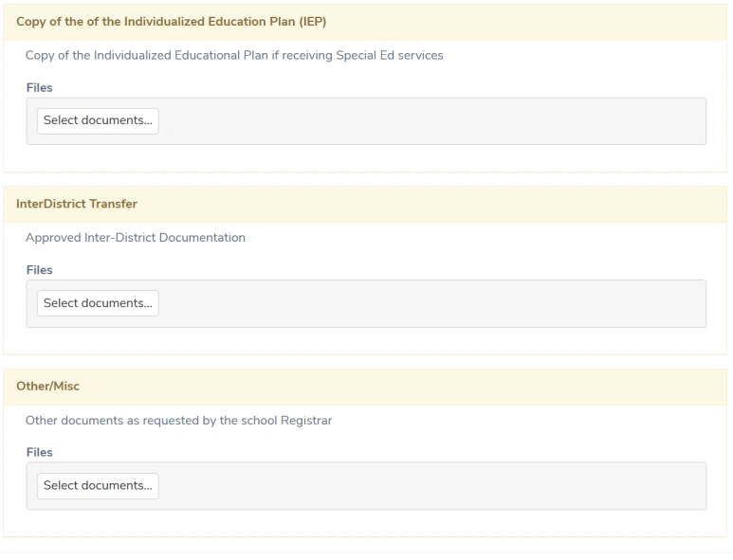This screenshot has width=733, height=560.
Task: Click empty right side of InterDistrict Transfer header
Action: point(569,204)
